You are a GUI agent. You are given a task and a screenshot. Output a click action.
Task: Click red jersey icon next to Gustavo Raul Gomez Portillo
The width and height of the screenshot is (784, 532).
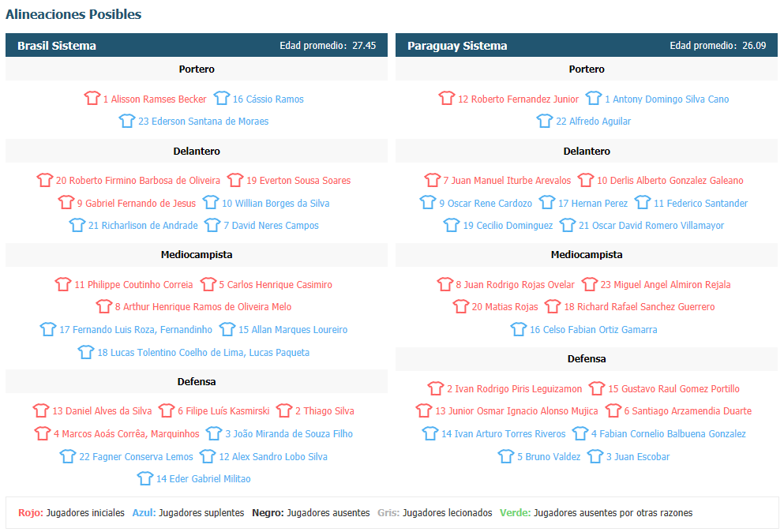[597, 388]
